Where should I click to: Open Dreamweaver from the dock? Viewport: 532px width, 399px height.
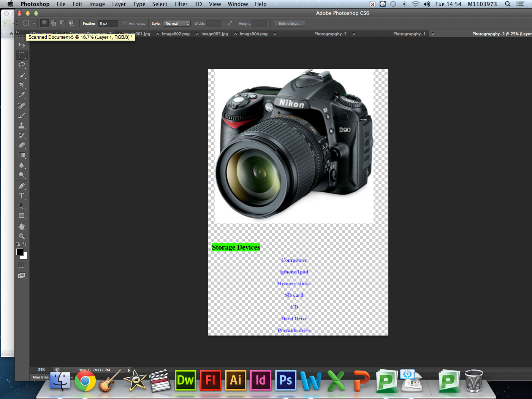coord(185,380)
